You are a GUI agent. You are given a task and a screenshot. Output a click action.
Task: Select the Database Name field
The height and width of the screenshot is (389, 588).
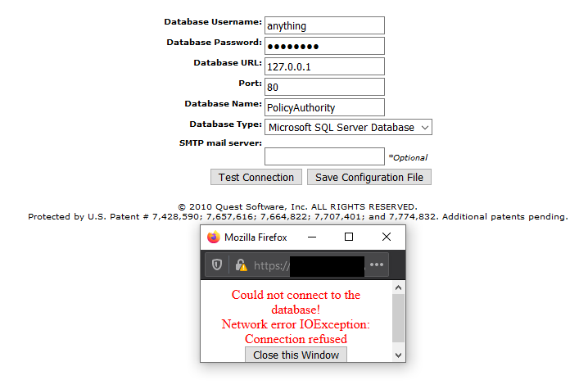pyautogui.click(x=325, y=107)
